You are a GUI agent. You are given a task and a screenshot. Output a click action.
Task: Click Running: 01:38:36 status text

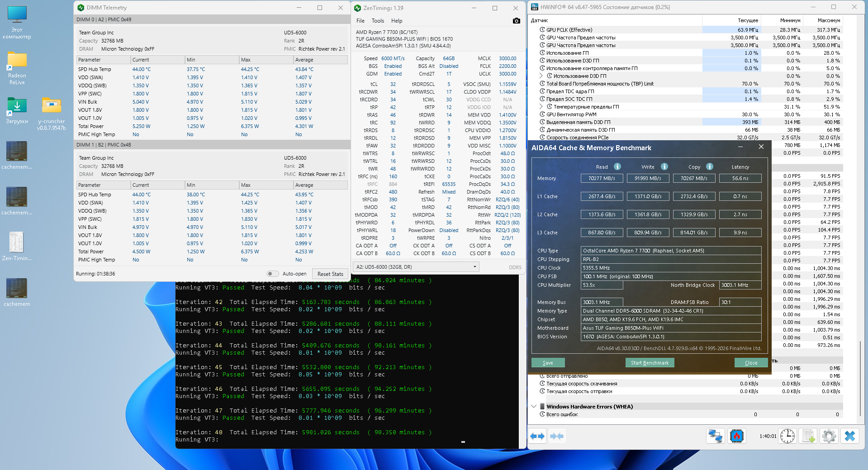coord(95,274)
